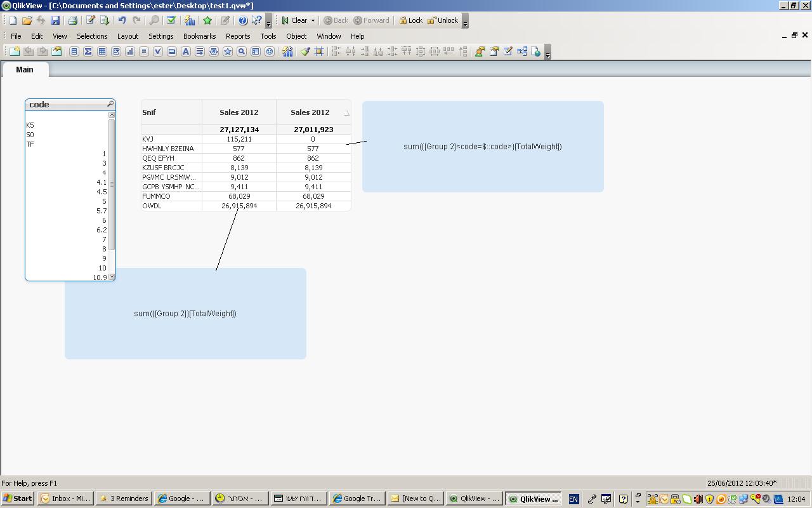Activate the What's This help pointer icon

click(x=256, y=20)
